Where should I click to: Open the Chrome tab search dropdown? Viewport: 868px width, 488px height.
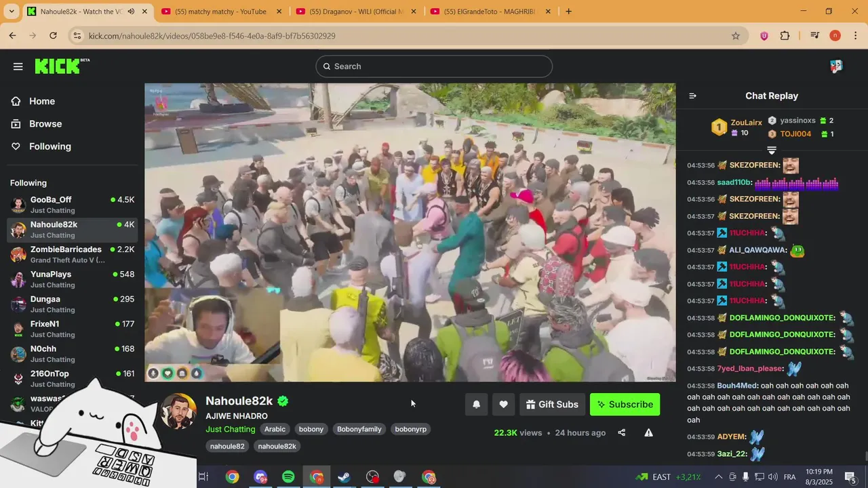point(12,12)
